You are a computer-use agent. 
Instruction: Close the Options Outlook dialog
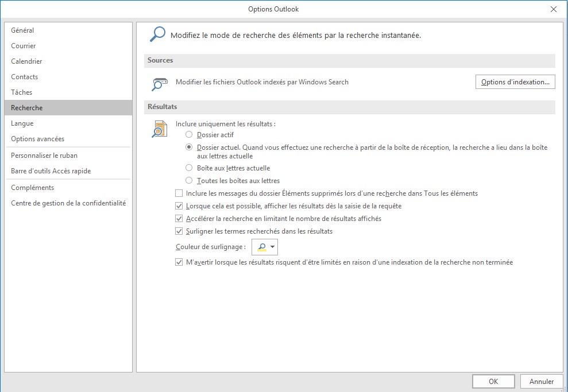coord(554,9)
